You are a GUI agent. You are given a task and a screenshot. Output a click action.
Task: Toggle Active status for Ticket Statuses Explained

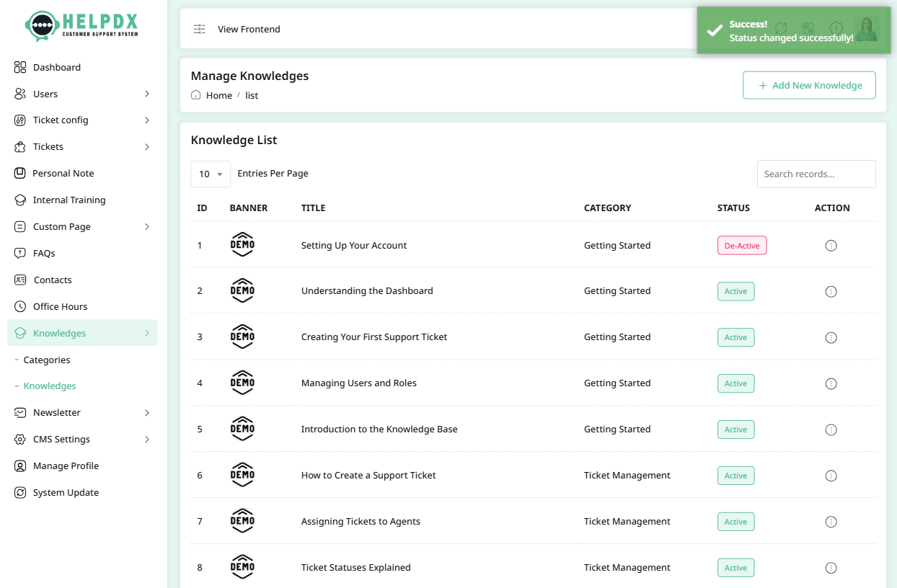[735, 568]
